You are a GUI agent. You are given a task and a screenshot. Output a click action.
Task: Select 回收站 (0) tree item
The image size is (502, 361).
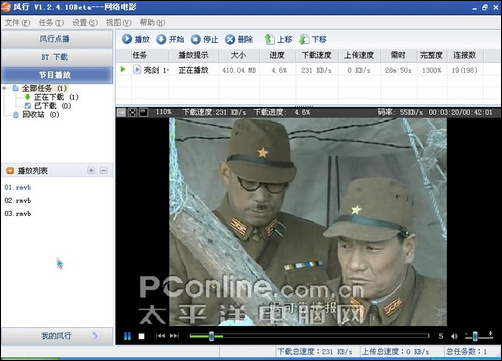pos(41,115)
